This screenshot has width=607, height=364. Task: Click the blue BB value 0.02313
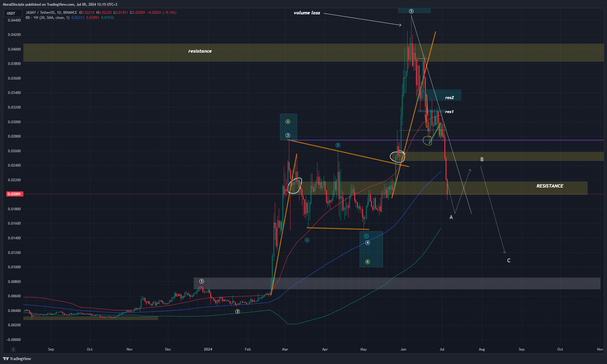(x=78, y=18)
